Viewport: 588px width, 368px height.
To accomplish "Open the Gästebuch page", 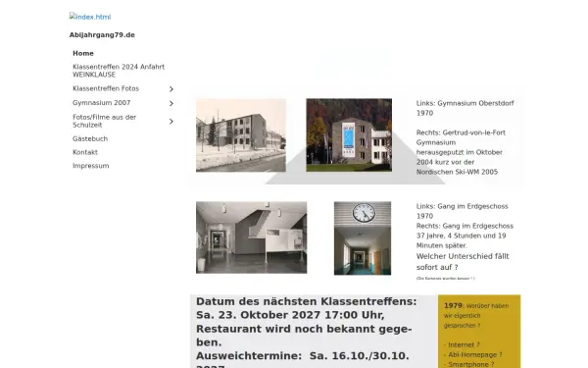I will 90,139.
